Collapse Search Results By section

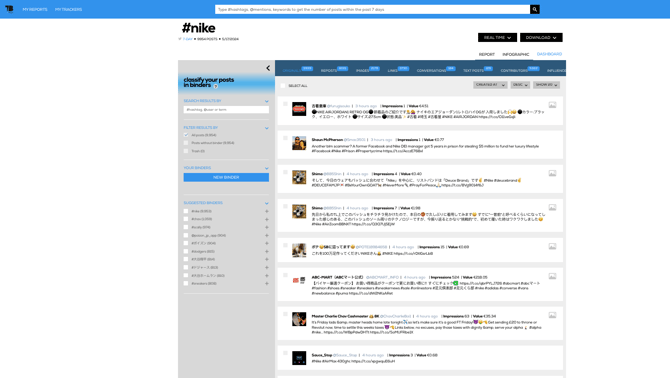click(267, 101)
